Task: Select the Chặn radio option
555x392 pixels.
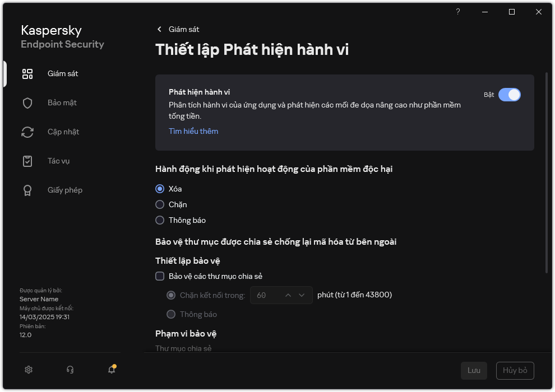Action: 160,204
